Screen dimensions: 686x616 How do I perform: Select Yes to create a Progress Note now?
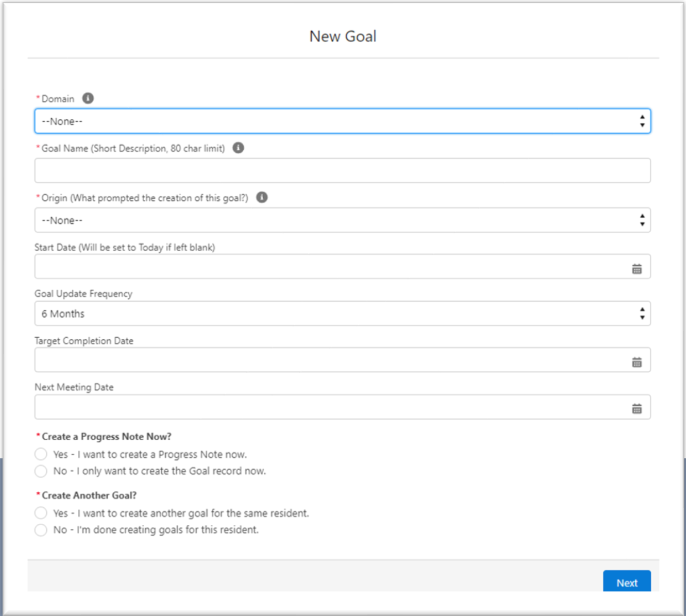pos(41,454)
